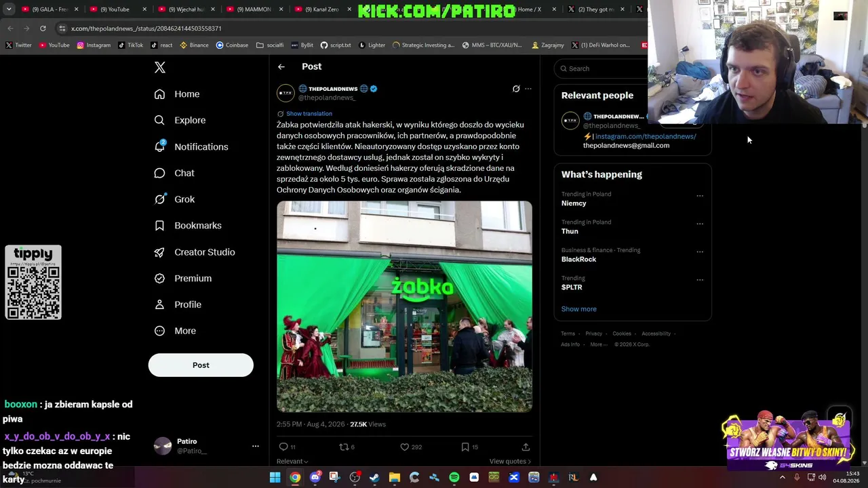
Task: Open the Windows Start menu
Action: click(x=275, y=477)
